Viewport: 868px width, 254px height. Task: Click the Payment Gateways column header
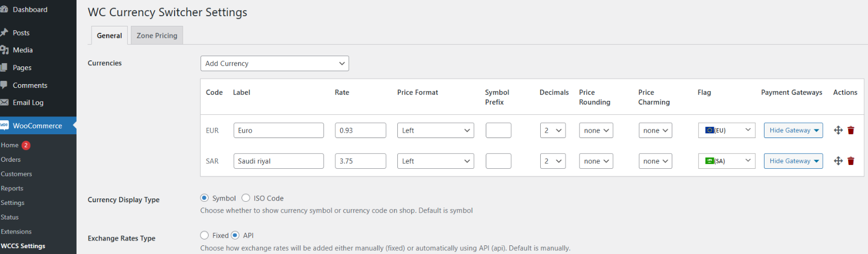pyautogui.click(x=791, y=93)
